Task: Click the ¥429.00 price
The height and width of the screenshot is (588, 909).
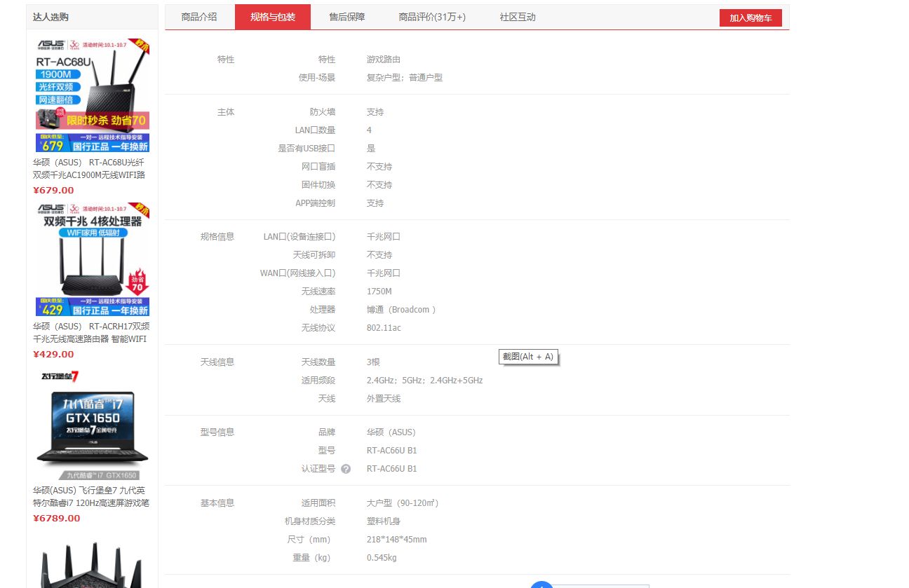Action: click(x=53, y=355)
